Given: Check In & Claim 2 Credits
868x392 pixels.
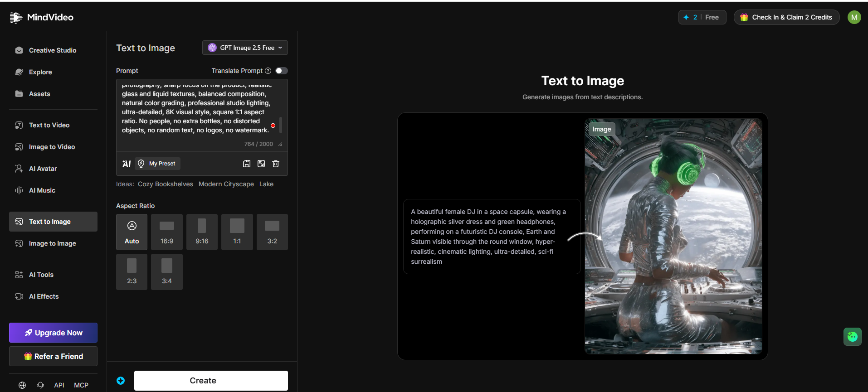Looking at the screenshot, I should tap(787, 17).
